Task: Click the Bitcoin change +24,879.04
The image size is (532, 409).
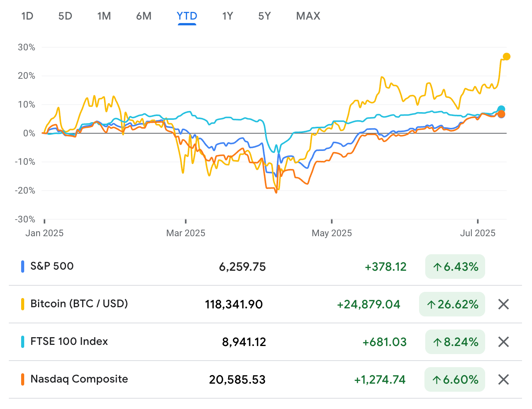Action: coord(369,305)
